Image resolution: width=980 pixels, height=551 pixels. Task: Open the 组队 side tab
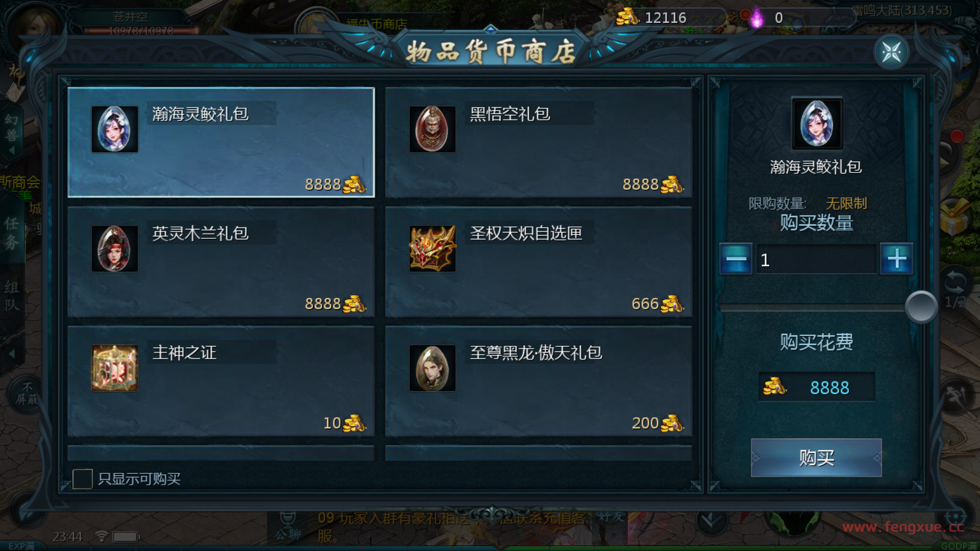click(12, 296)
